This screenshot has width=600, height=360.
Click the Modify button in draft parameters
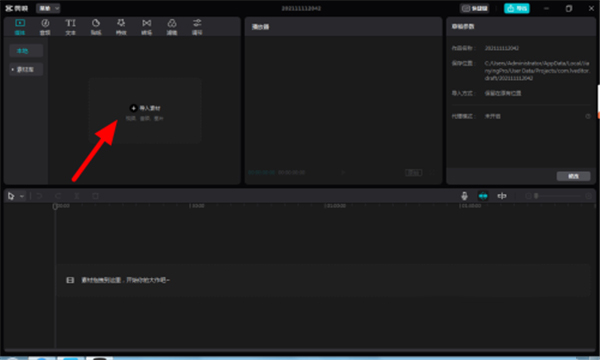573,176
